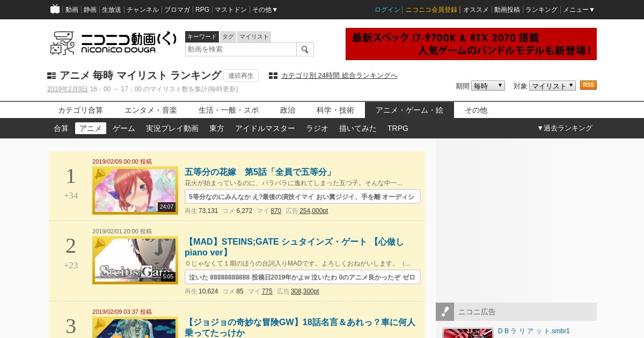The width and height of the screenshot is (644, 338).
Task: Select アイドルマスター subcategory
Action: (265, 128)
